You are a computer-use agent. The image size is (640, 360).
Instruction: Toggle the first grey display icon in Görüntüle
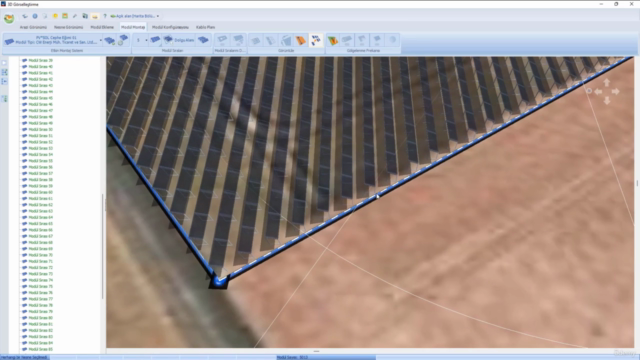(x=256, y=40)
